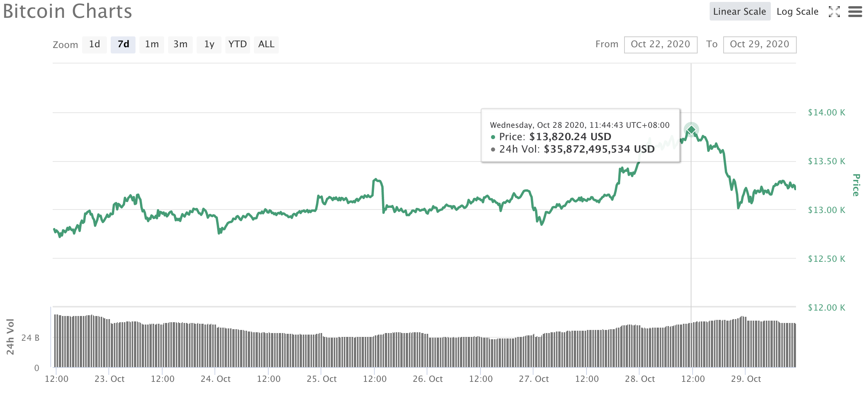Switch to Linear Scale
868x395 pixels.
pos(740,11)
